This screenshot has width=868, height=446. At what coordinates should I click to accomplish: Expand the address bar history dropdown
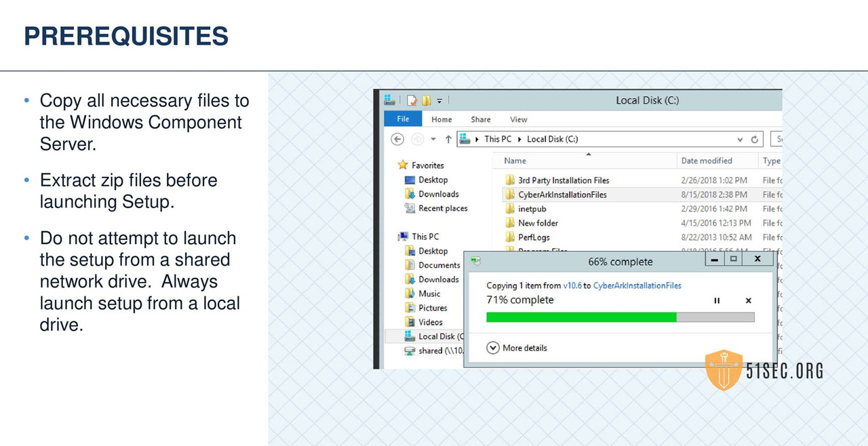tap(740, 140)
